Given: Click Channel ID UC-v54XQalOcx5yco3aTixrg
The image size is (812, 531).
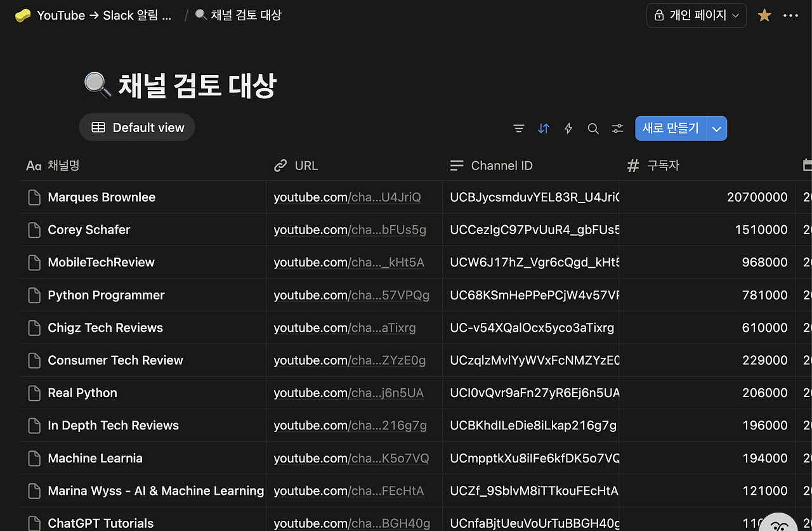Looking at the screenshot, I should [532, 327].
